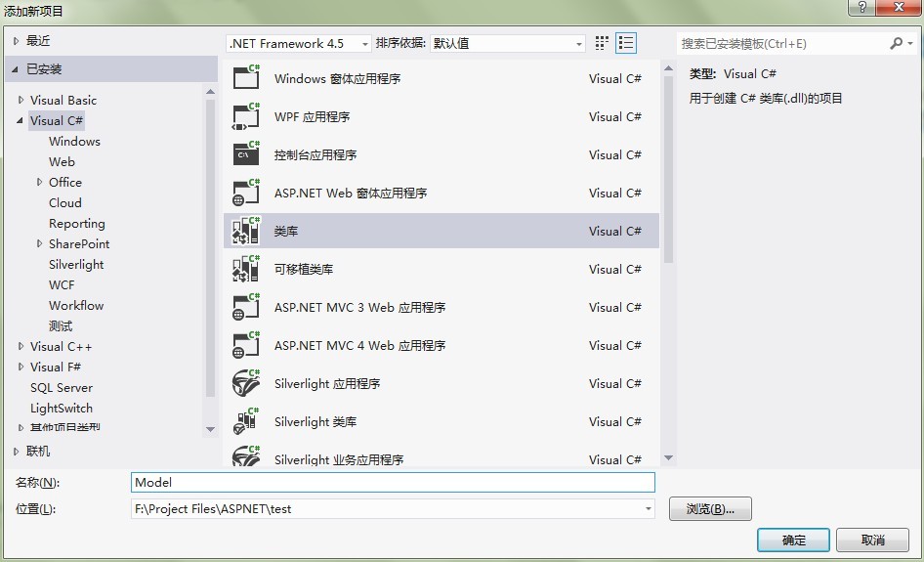Click the 可移植类库 template icon

246,269
